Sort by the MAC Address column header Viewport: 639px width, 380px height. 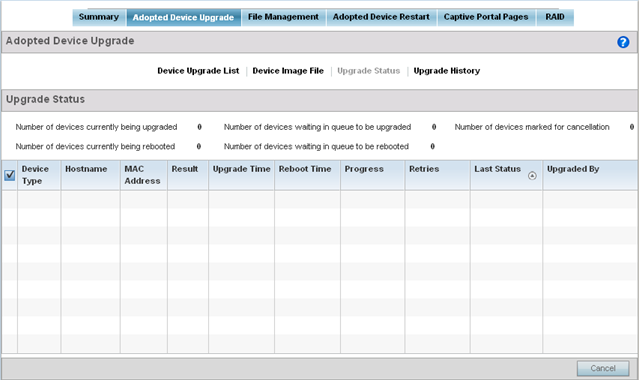(x=143, y=175)
